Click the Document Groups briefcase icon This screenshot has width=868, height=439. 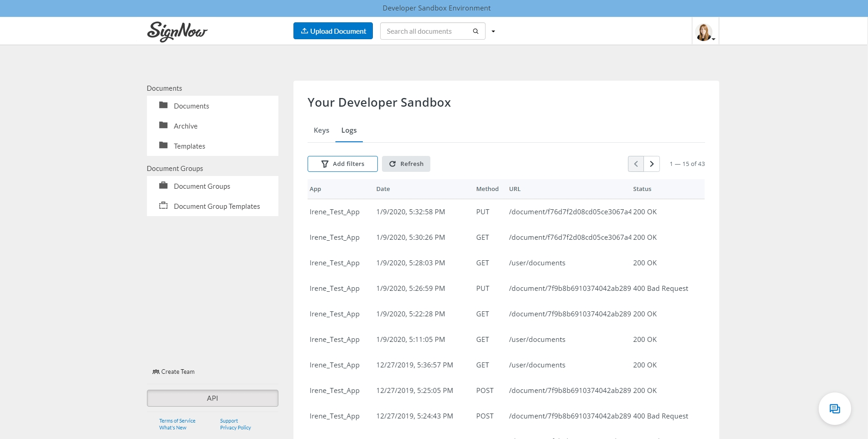click(163, 186)
